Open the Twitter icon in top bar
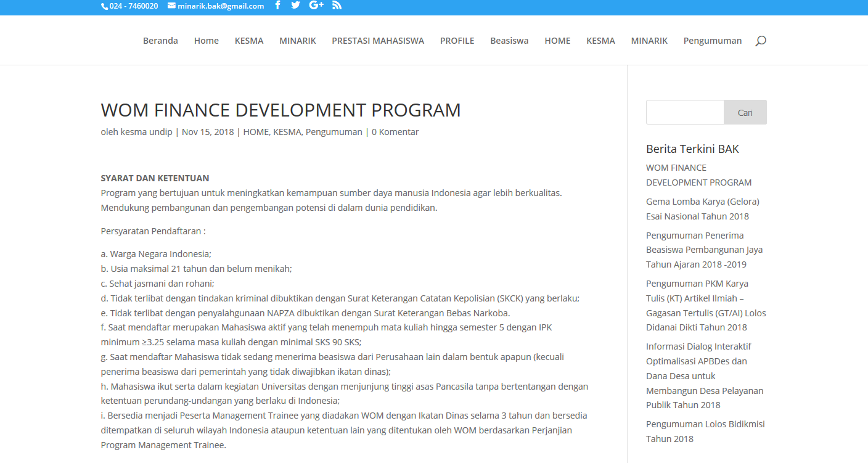 295,6
